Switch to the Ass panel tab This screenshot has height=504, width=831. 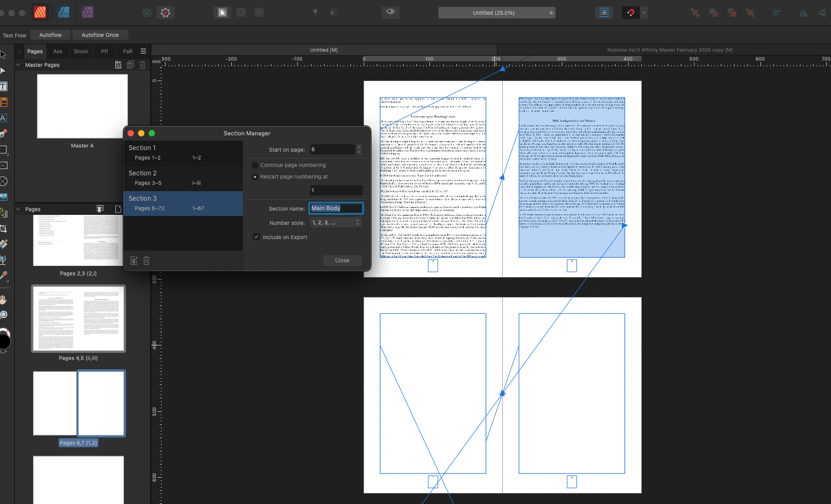57,51
